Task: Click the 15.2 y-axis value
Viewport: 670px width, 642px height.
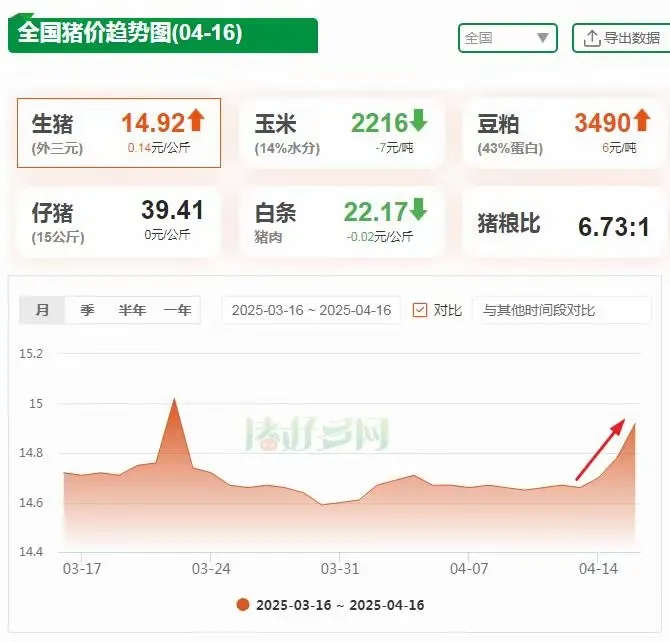Action: [x=31, y=353]
